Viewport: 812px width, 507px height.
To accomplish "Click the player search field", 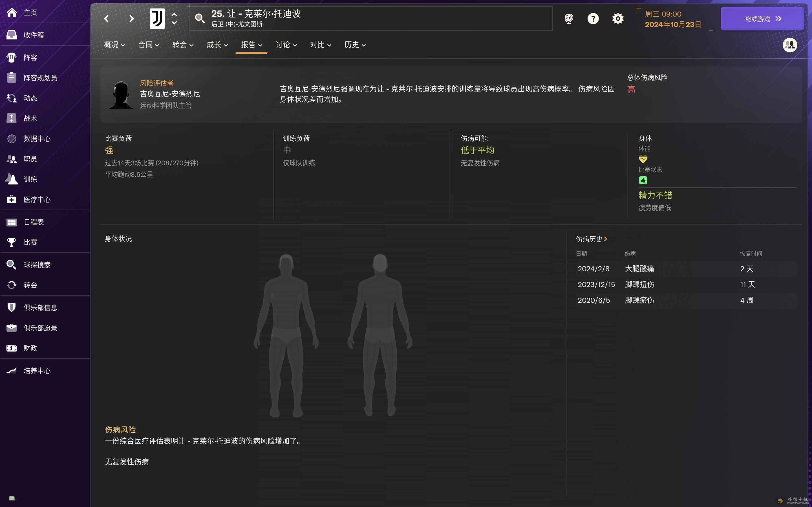I will click(369, 18).
